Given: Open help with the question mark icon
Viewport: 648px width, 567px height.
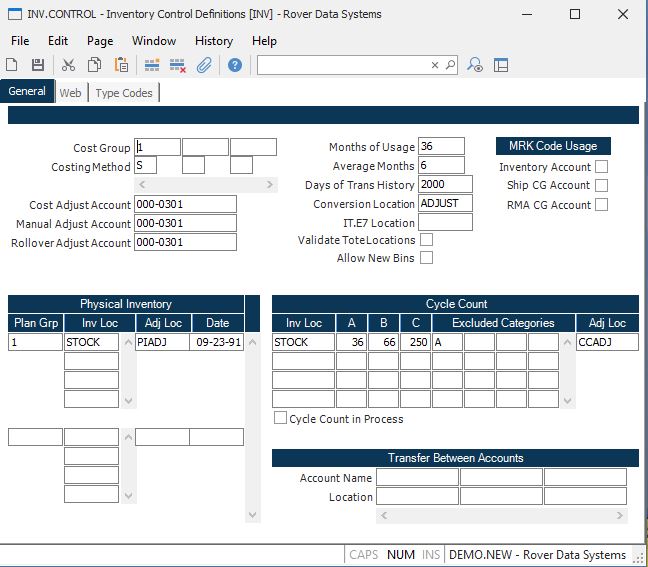Looking at the screenshot, I should [234, 65].
